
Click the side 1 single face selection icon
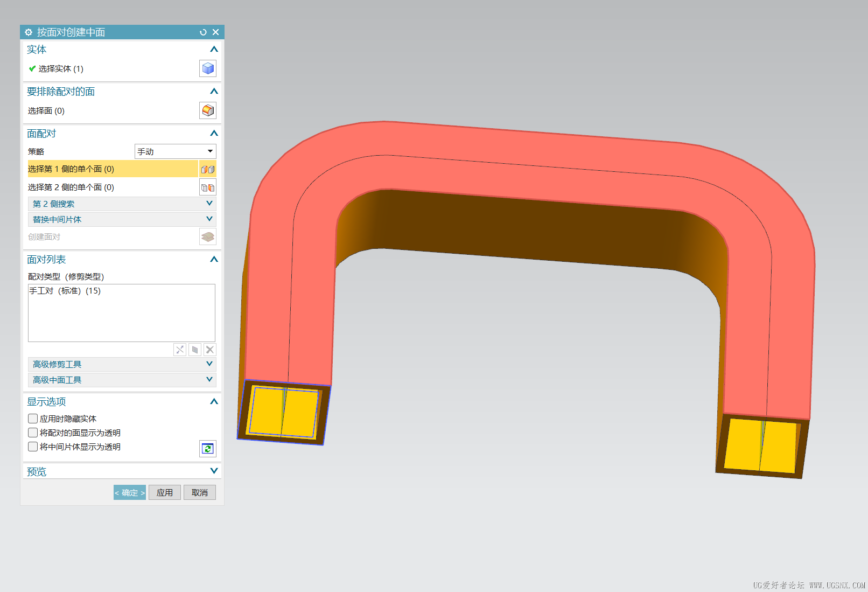coord(208,169)
